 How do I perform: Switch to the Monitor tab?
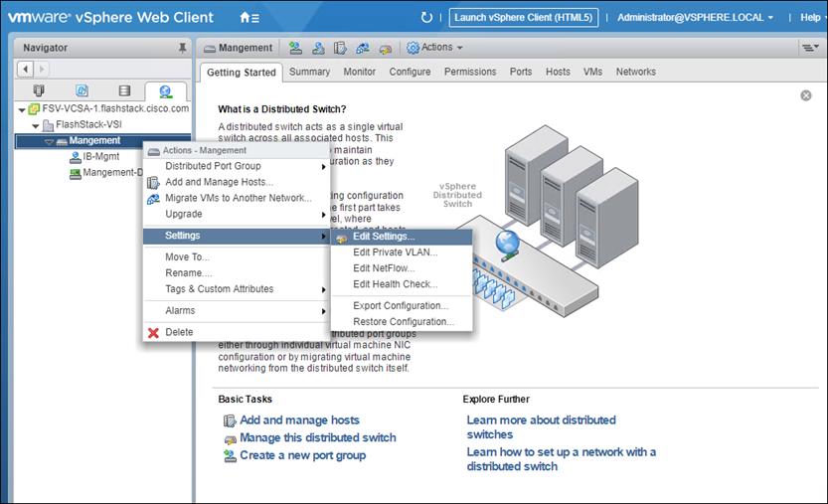360,72
